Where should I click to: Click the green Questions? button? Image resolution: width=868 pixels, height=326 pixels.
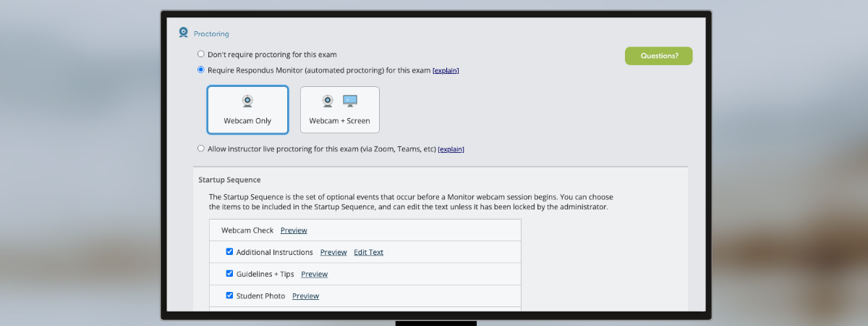pos(658,56)
